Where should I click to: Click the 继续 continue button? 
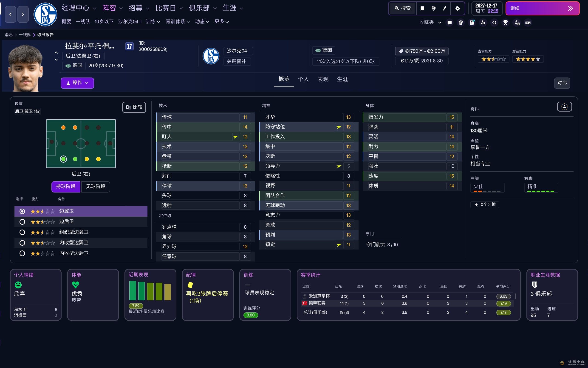click(542, 9)
